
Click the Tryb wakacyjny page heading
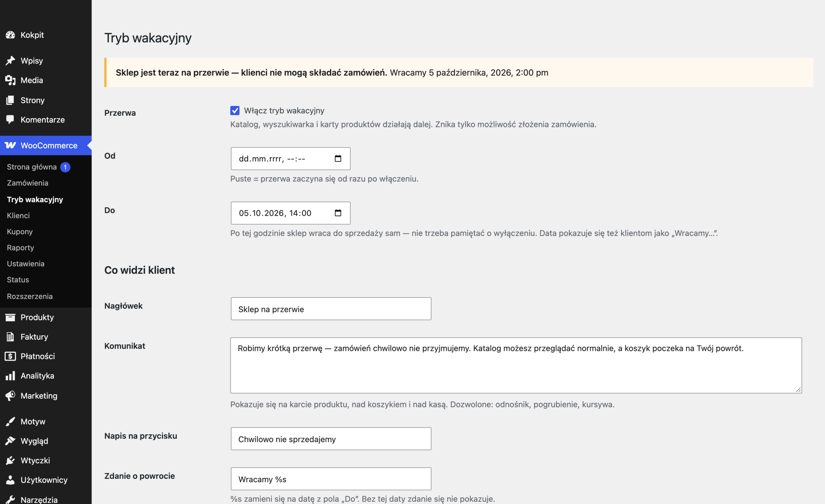click(148, 38)
